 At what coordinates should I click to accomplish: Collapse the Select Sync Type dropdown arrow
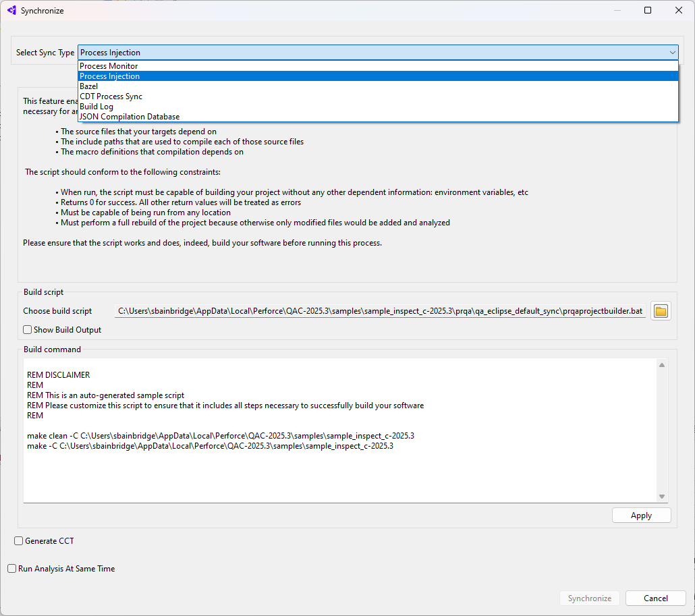[672, 53]
